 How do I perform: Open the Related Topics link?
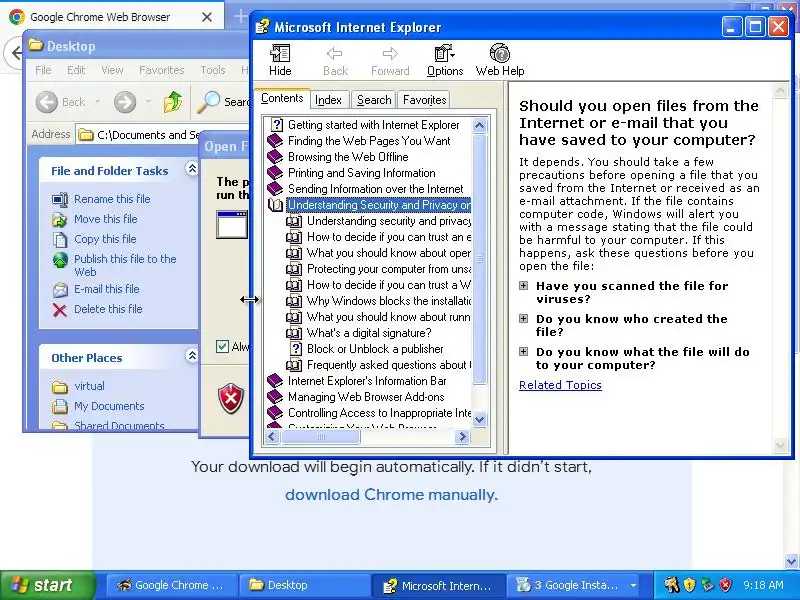560,385
